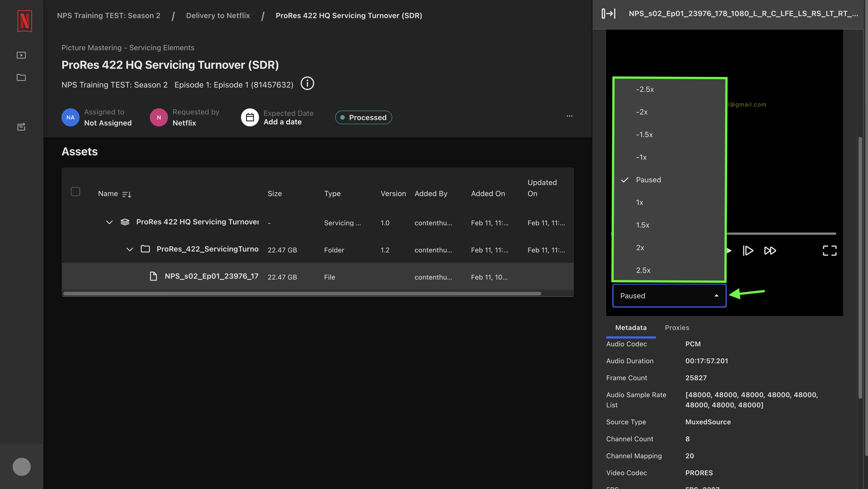Screen dimensions: 868x489
Task: Collapse the ProRes_422_ServicingTurno folder row
Action: pos(130,249)
